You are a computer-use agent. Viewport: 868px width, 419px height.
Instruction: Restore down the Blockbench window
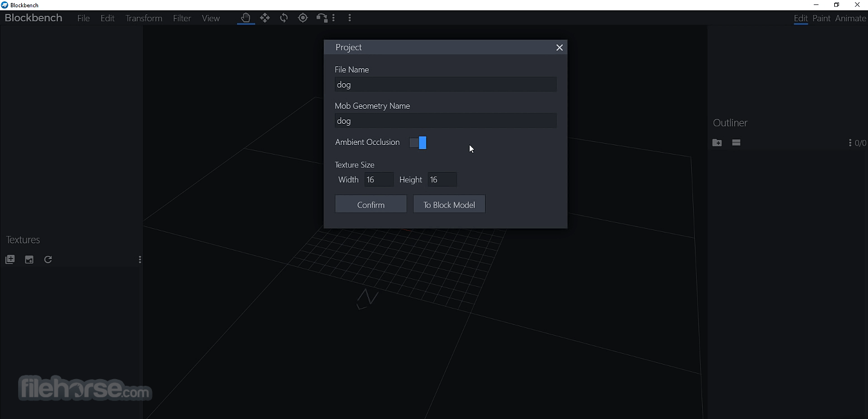tap(837, 5)
